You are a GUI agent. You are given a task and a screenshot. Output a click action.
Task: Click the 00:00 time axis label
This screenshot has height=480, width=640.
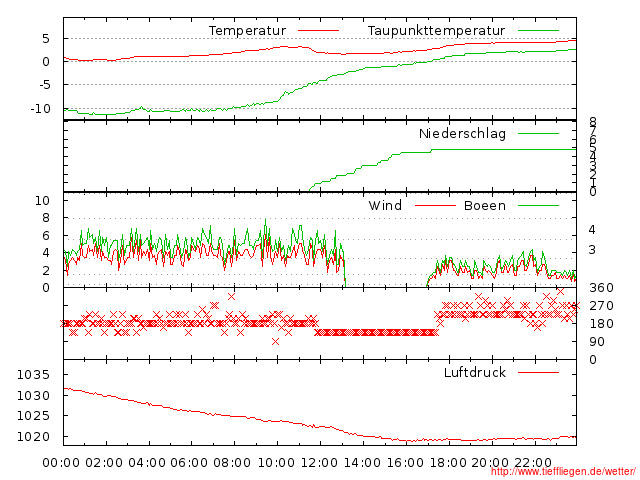coord(61,463)
